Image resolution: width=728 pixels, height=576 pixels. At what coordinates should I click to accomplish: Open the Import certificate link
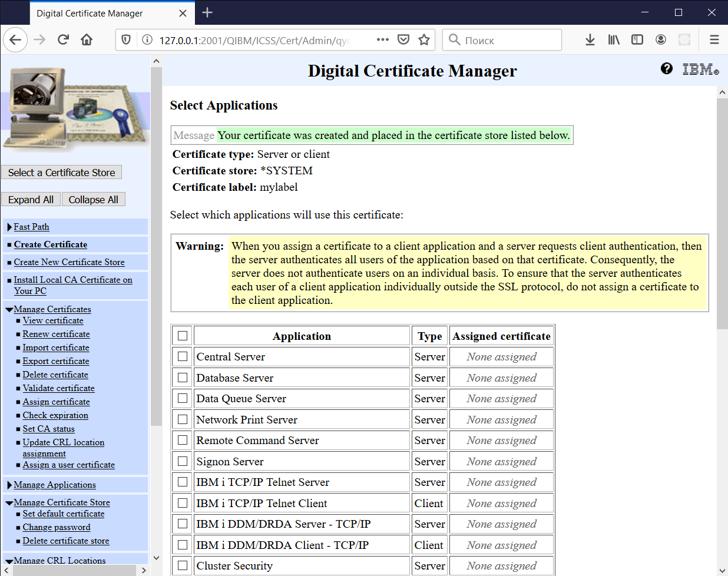tap(56, 347)
